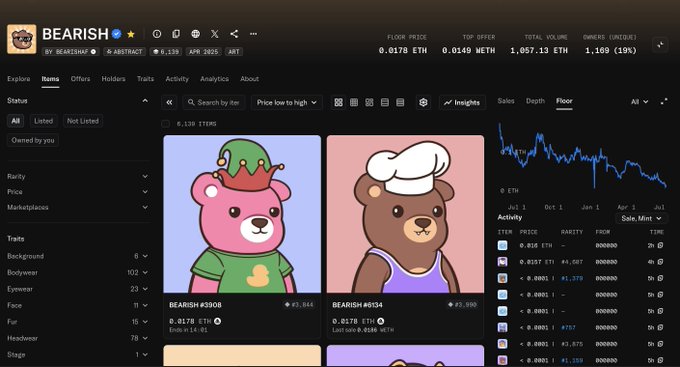680x367 pixels.
Task: Open the Etherscan contract info icon
Action: (x=157, y=34)
